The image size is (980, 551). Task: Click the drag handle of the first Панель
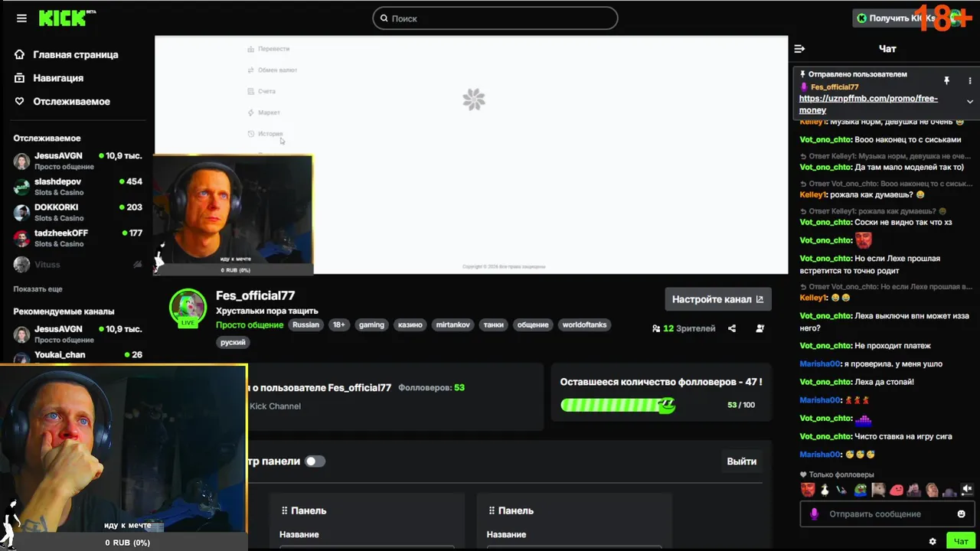tap(284, 510)
